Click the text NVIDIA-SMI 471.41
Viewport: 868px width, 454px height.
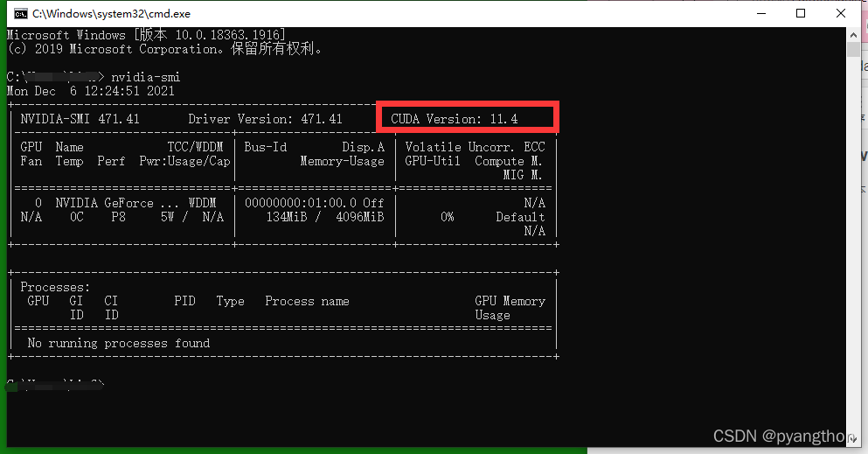[80, 119]
